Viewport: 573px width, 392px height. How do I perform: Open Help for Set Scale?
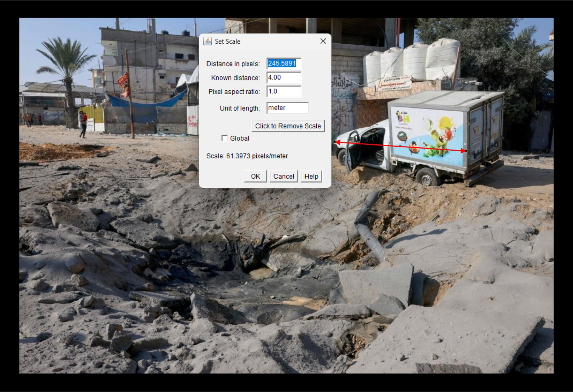click(x=311, y=176)
